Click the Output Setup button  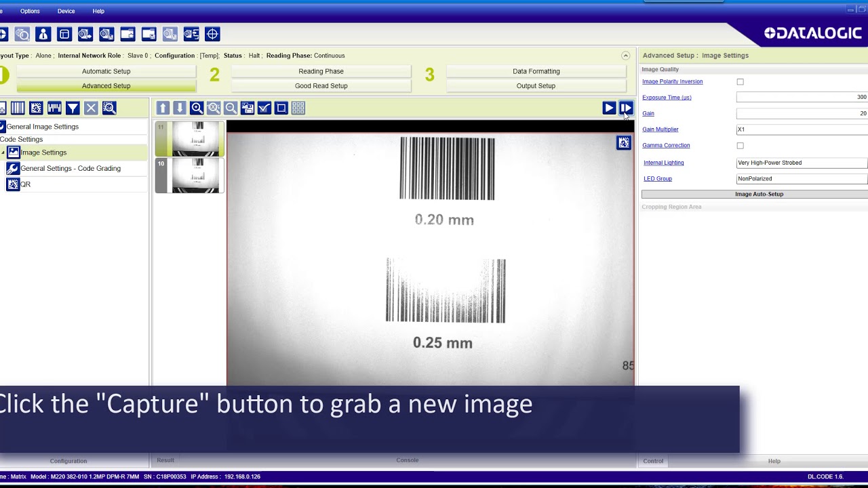click(x=536, y=86)
